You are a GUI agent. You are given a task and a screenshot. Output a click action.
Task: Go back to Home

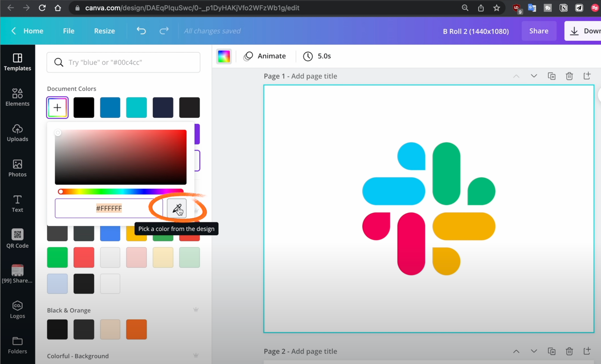click(27, 31)
